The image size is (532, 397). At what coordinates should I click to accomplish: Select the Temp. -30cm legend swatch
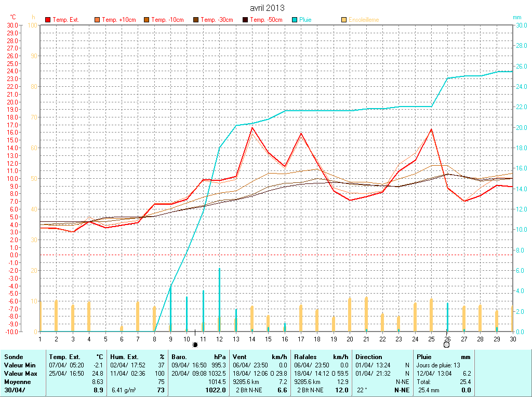pyautogui.click(x=196, y=20)
